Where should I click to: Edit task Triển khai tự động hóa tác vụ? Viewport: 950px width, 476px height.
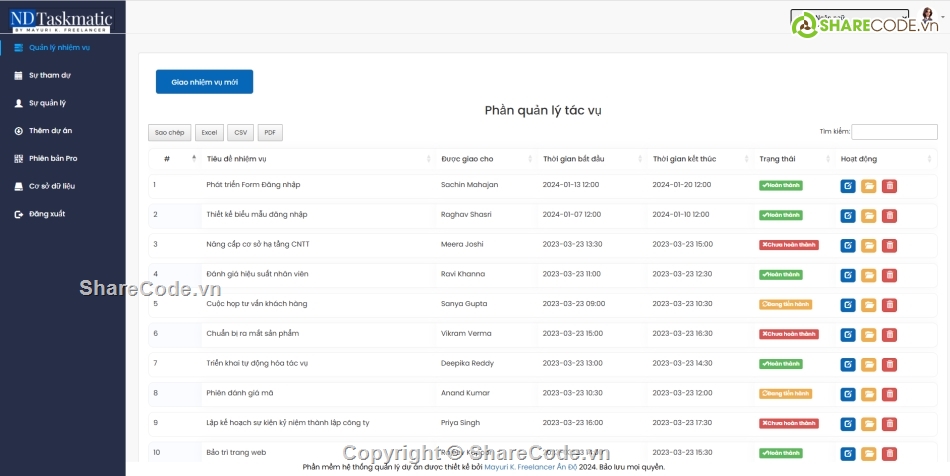pos(848,365)
